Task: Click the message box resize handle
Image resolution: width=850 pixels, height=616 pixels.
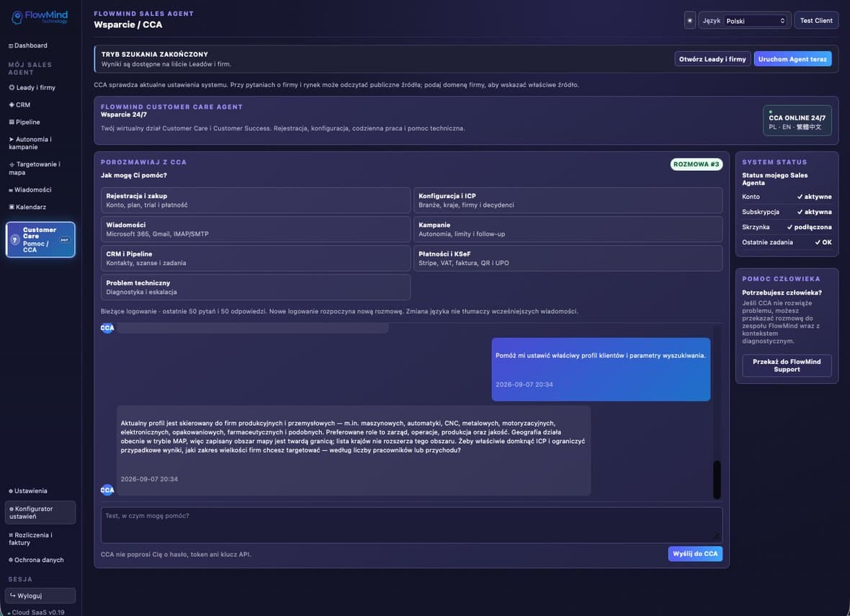Action: pos(717,537)
